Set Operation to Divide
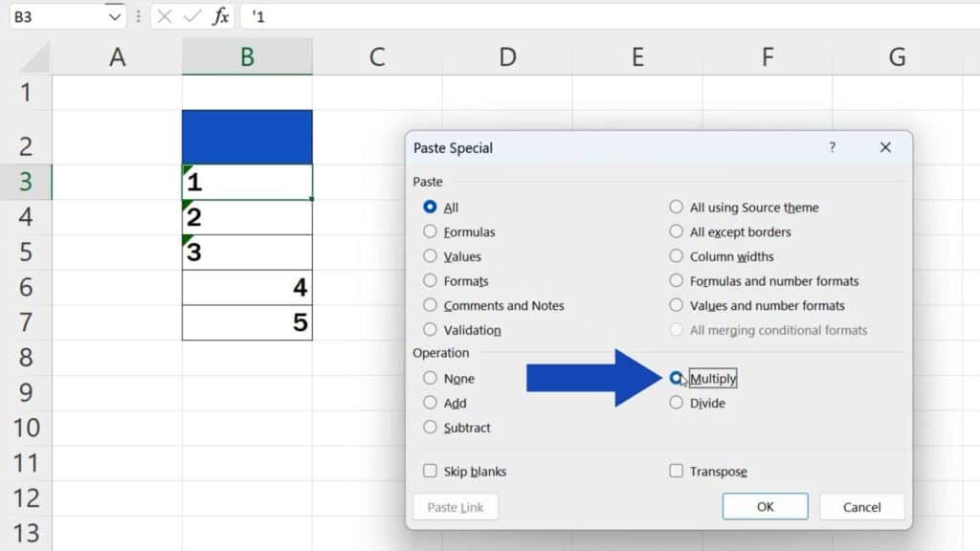Viewport: 980px width, 551px height. [x=677, y=403]
